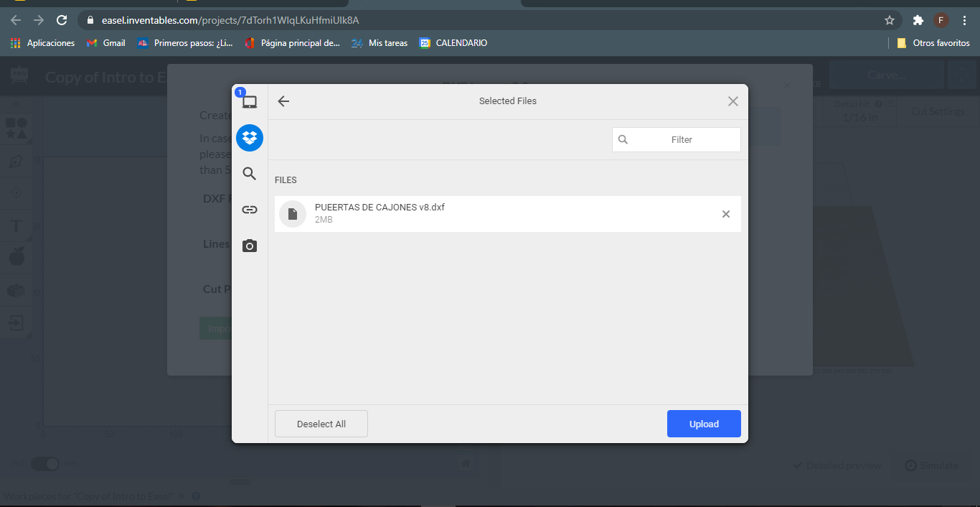
Task: Select My Device source in the file picker
Action: [x=249, y=101]
